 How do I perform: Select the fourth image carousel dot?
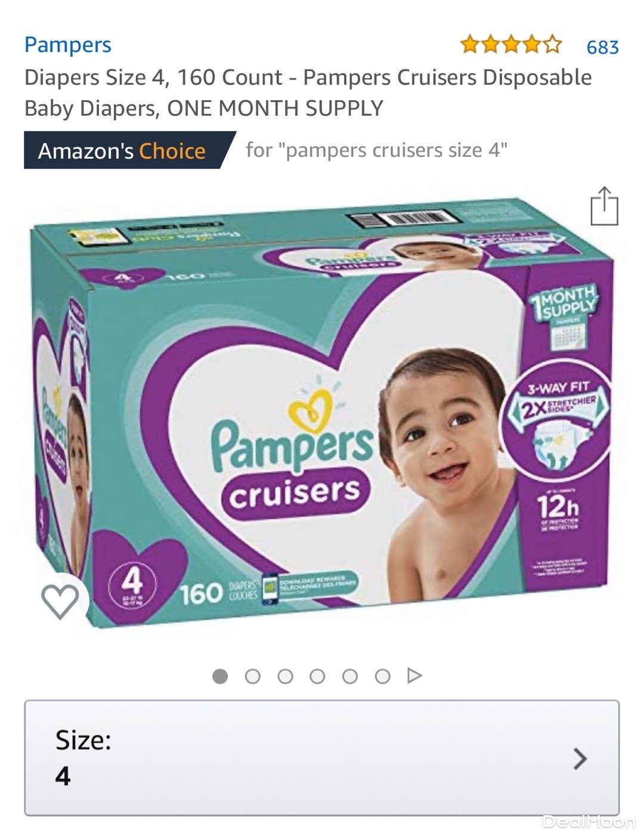(318, 676)
